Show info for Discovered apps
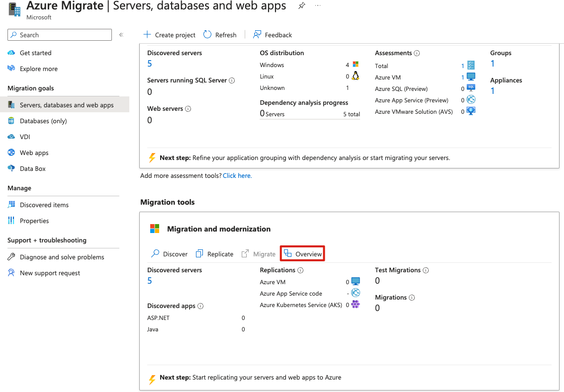This screenshot has height=392, width=564. click(x=200, y=306)
